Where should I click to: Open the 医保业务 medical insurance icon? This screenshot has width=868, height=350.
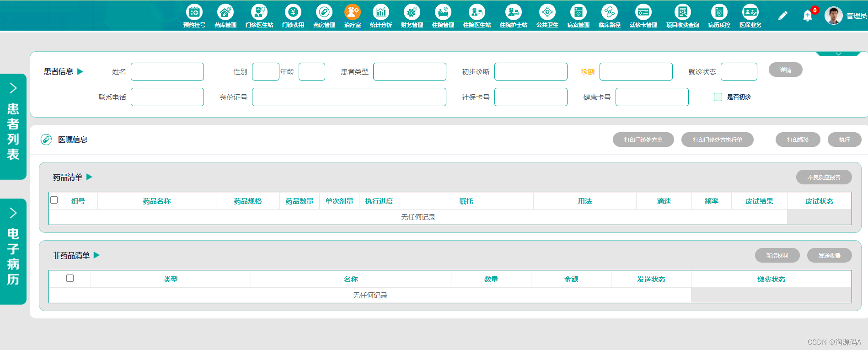[x=750, y=12]
